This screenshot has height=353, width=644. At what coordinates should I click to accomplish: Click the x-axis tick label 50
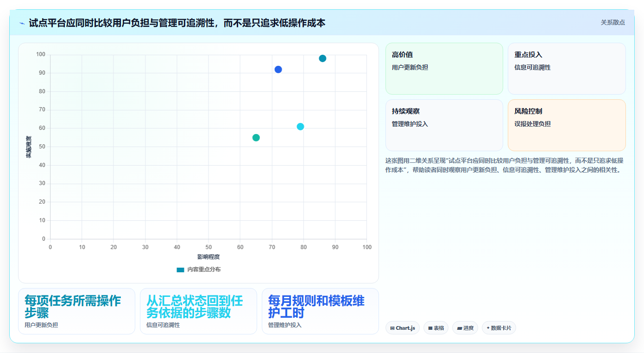[x=208, y=247]
